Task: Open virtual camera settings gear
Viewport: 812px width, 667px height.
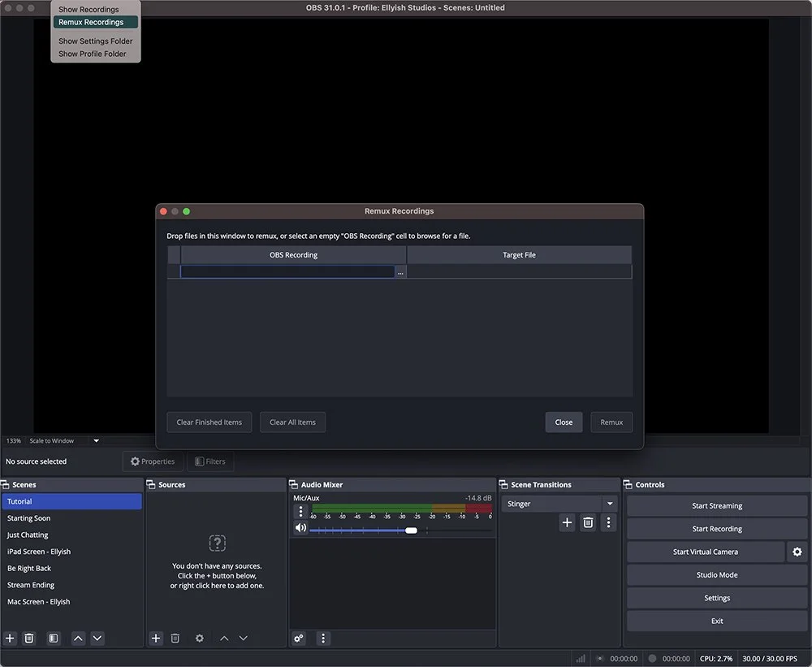Action: tap(797, 552)
